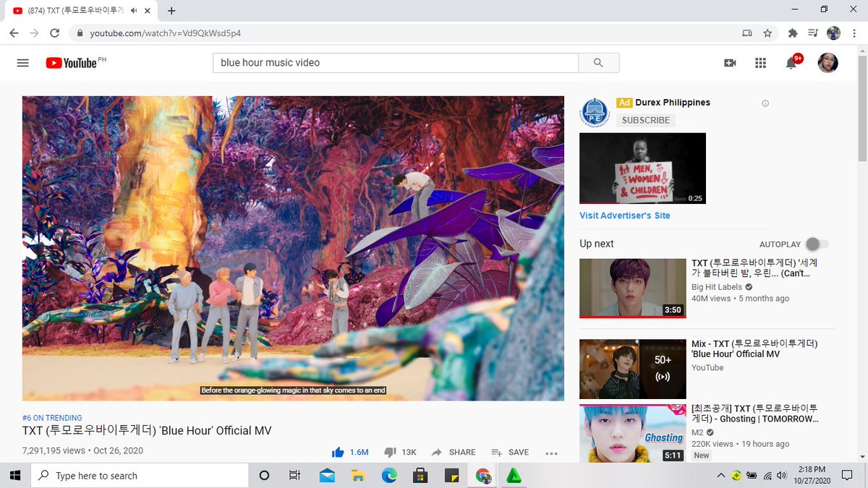Reload the YouTube page
This screenshot has height=488, width=868.
coord(54,33)
